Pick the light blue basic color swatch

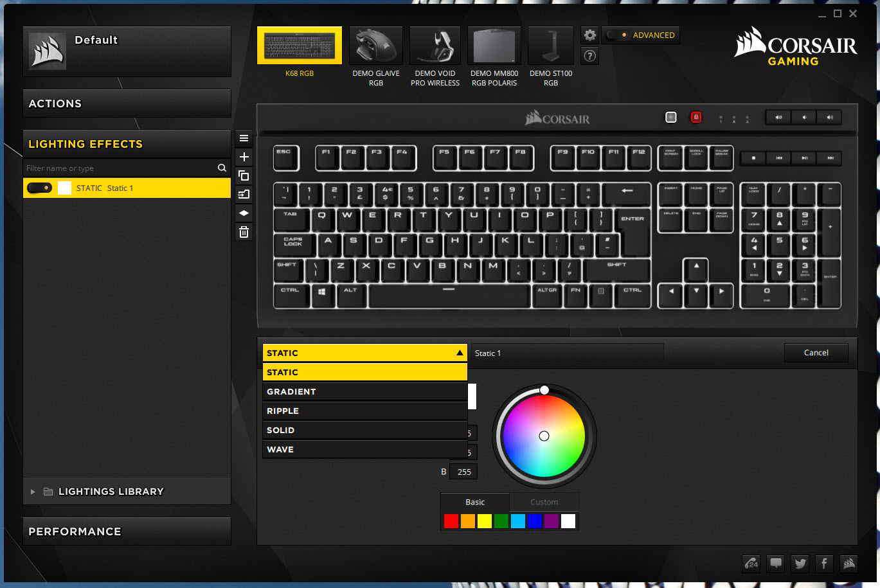(x=518, y=521)
